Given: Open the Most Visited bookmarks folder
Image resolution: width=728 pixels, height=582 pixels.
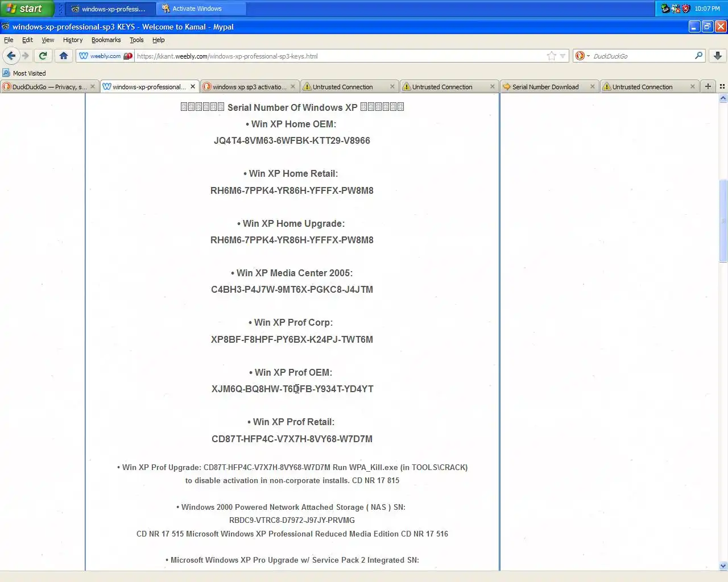Looking at the screenshot, I should coord(24,73).
